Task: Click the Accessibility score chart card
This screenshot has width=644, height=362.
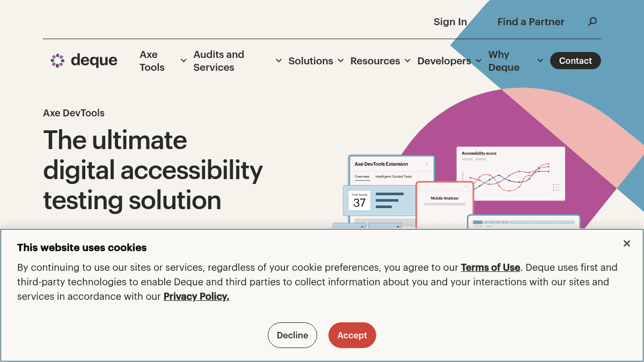Action: point(511,174)
